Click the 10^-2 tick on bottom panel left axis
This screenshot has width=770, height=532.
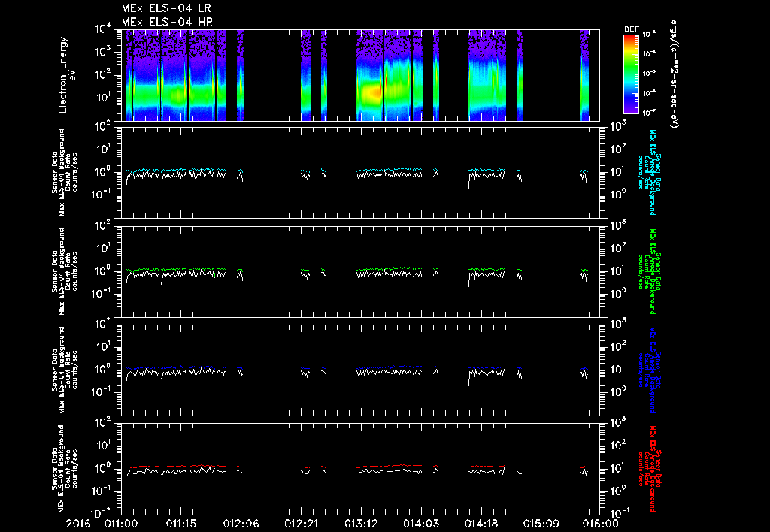click(102, 514)
